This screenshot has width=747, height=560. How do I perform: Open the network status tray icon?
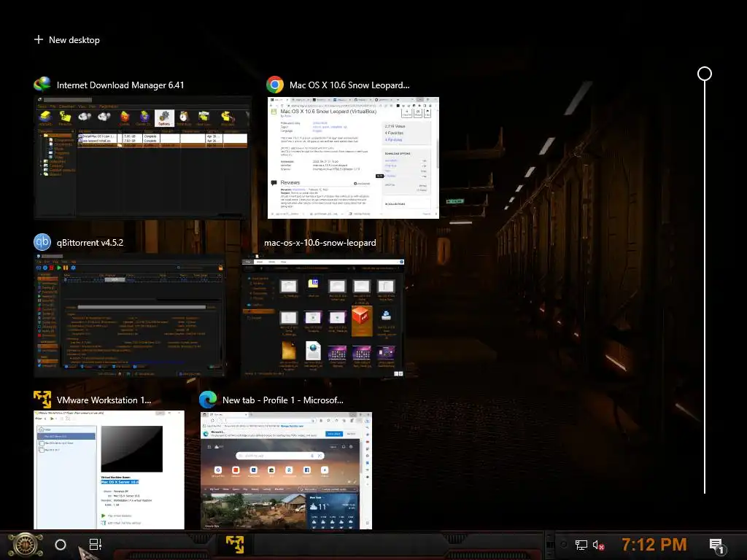581,545
